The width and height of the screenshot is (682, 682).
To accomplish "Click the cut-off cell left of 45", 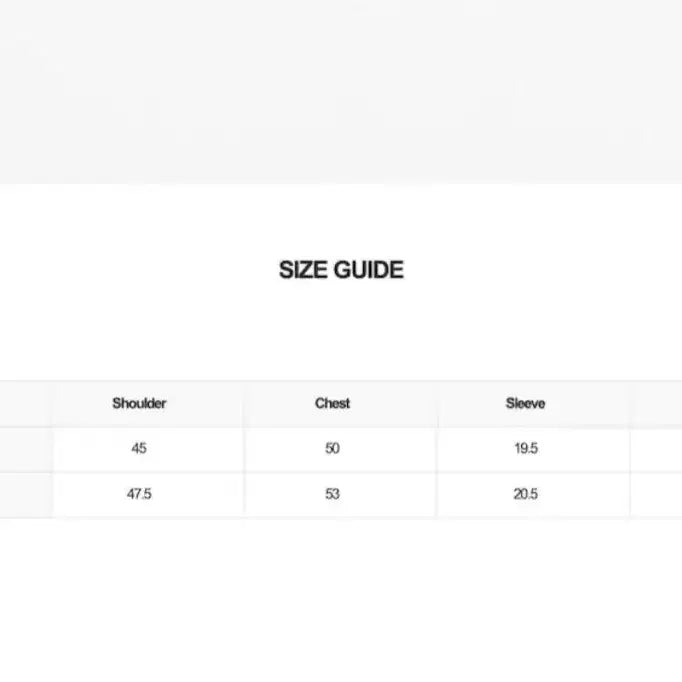I will tap(26, 449).
